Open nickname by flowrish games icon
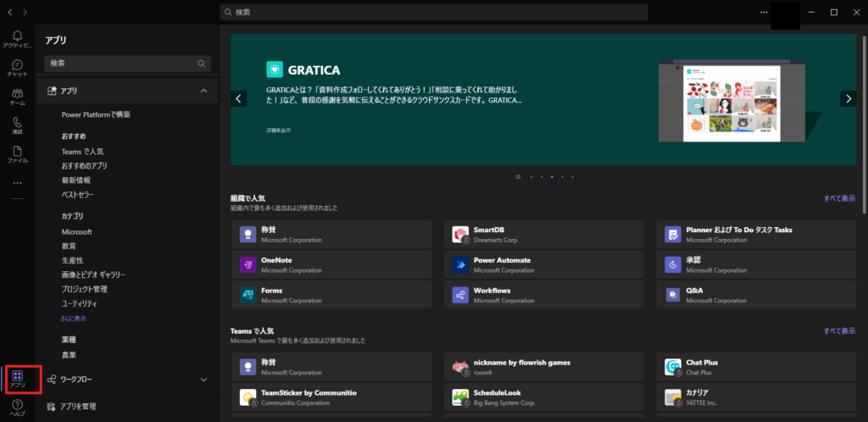Image resolution: width=868 pixels, height=422 pixels. (x=460, y=367)
